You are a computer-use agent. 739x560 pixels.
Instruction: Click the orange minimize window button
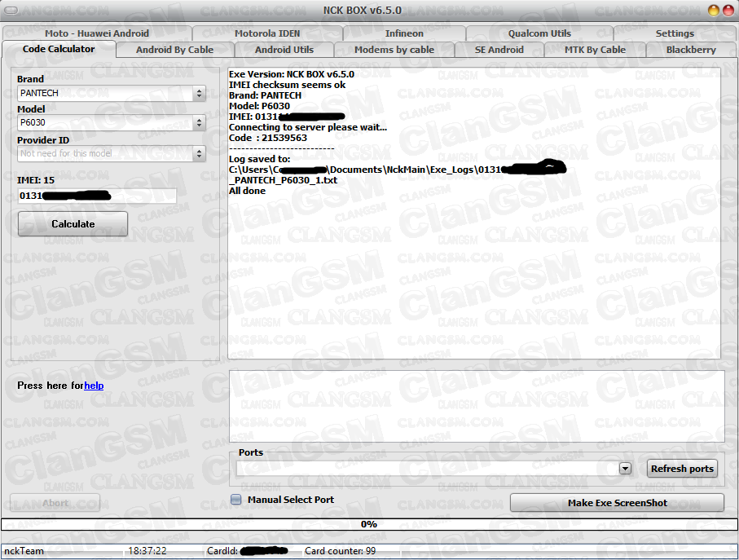tap(714, 11)
